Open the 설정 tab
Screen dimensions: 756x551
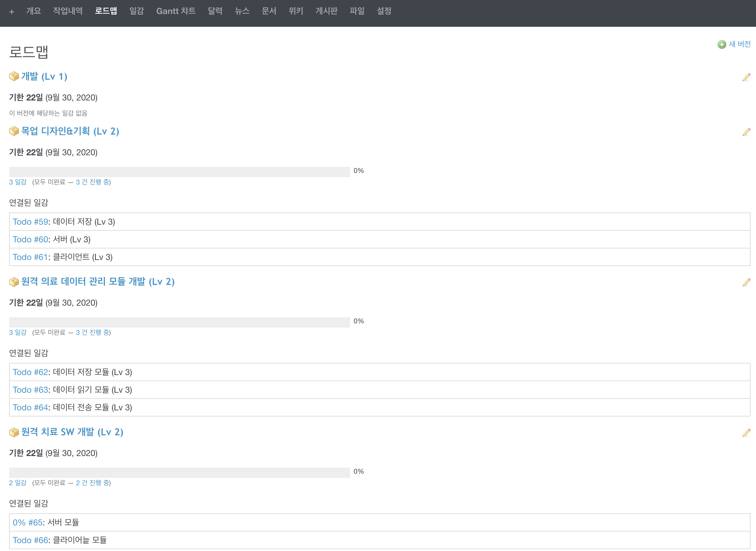coord(384,11)
